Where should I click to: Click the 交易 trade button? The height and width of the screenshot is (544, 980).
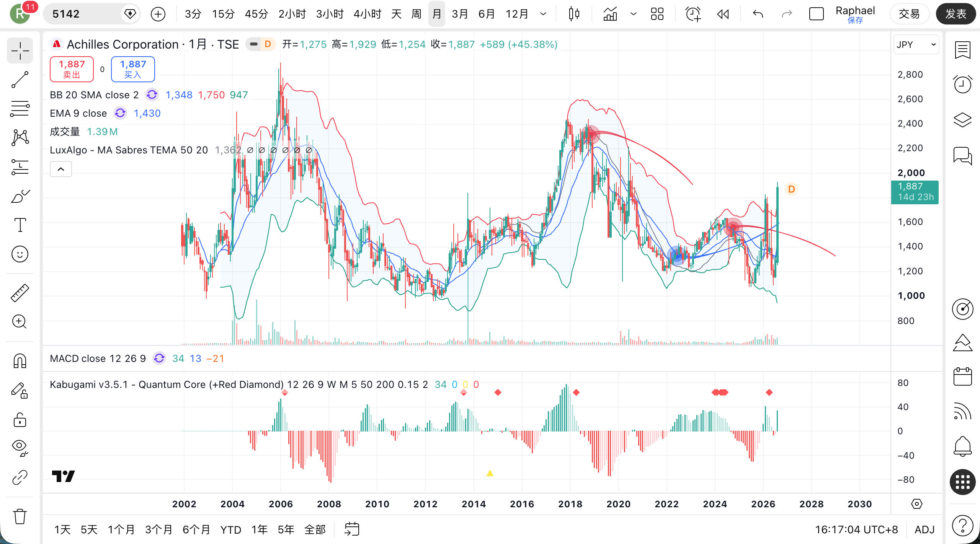click(909, 14)
